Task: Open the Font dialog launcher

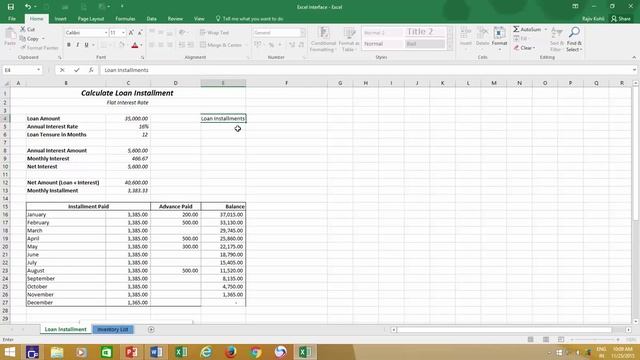Action: [142, 58]
